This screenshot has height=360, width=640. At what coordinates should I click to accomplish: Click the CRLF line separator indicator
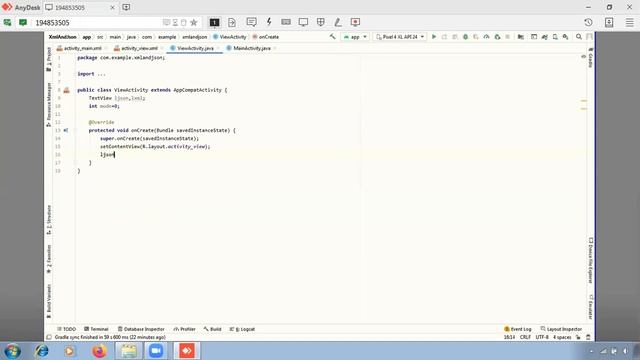point(525,337)
